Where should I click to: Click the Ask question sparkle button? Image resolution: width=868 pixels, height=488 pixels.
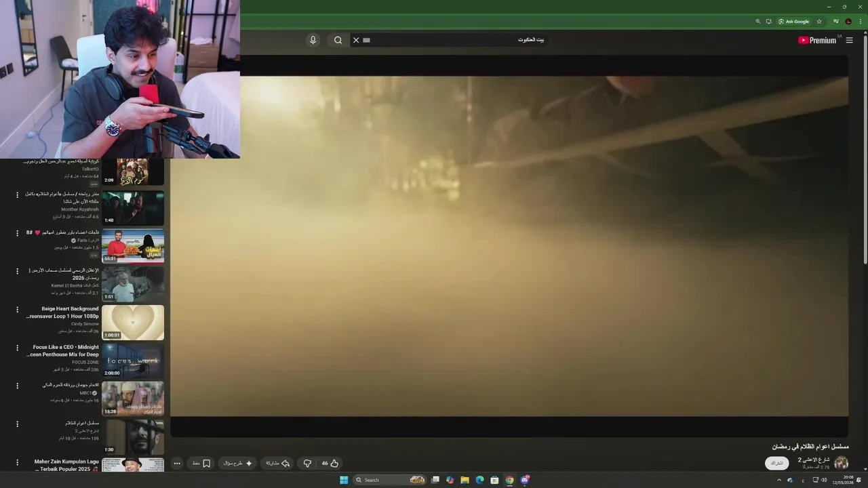[238, 464]
